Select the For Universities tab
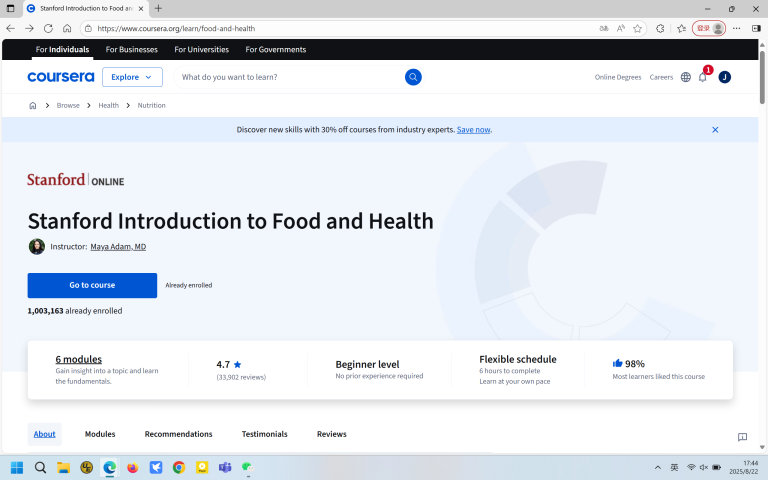 tap(201, 49)
